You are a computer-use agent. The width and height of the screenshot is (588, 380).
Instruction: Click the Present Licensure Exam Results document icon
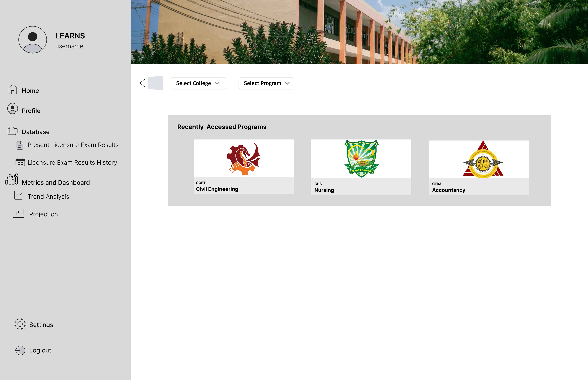(x=20, y=145)
